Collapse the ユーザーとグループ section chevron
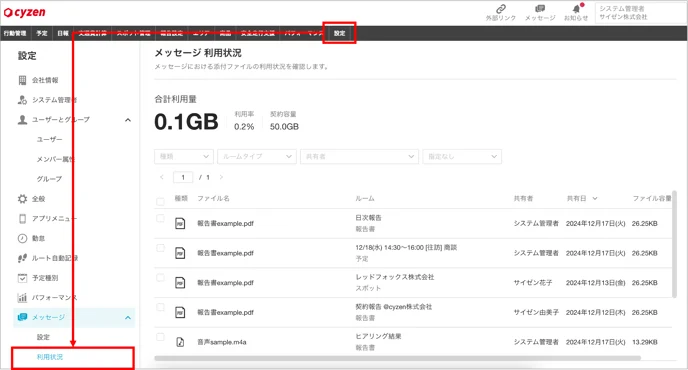Screen dimensions: 688x370 128,120
